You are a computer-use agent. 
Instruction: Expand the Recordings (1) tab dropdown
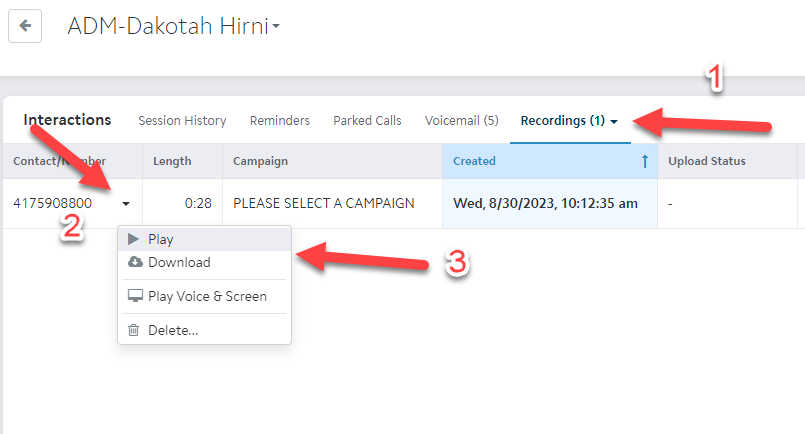pos(614,121)
